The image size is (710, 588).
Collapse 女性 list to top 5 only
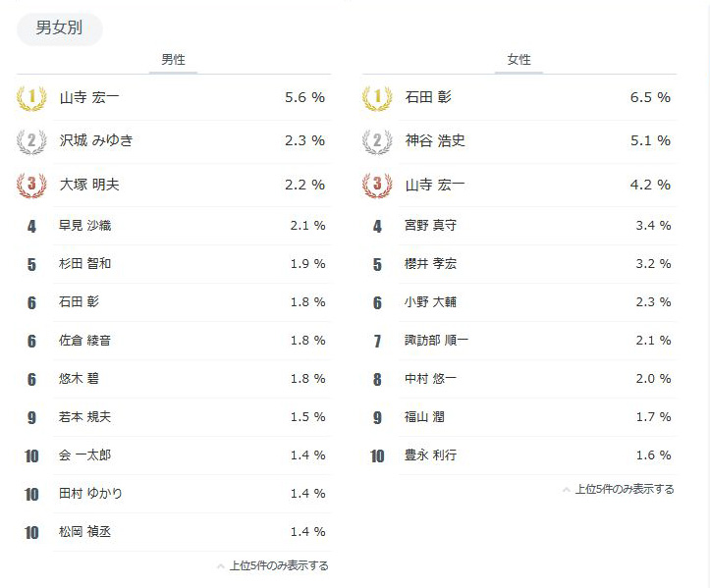(x=619, y=489)
